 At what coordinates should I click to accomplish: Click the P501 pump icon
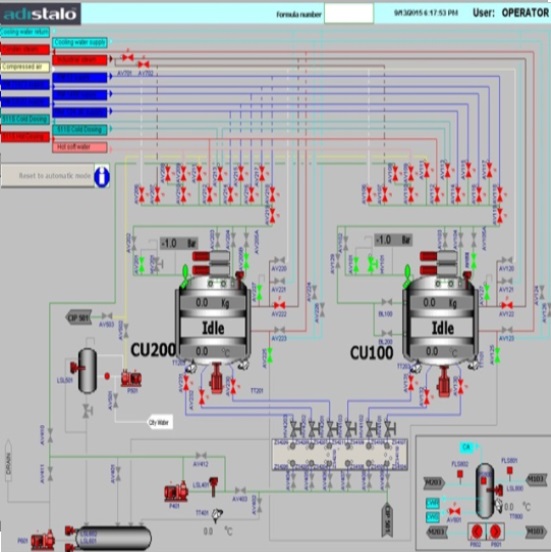tap(131, 378)
